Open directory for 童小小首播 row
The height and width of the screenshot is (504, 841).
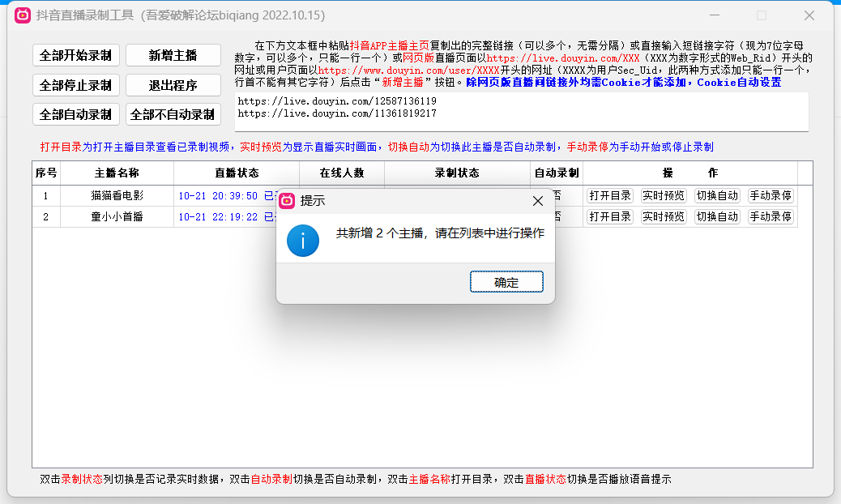click(610, 216)
